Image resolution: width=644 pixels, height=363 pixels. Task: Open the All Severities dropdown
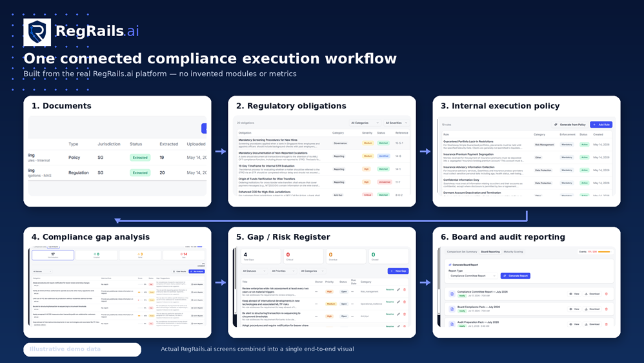tap(396, 123)
